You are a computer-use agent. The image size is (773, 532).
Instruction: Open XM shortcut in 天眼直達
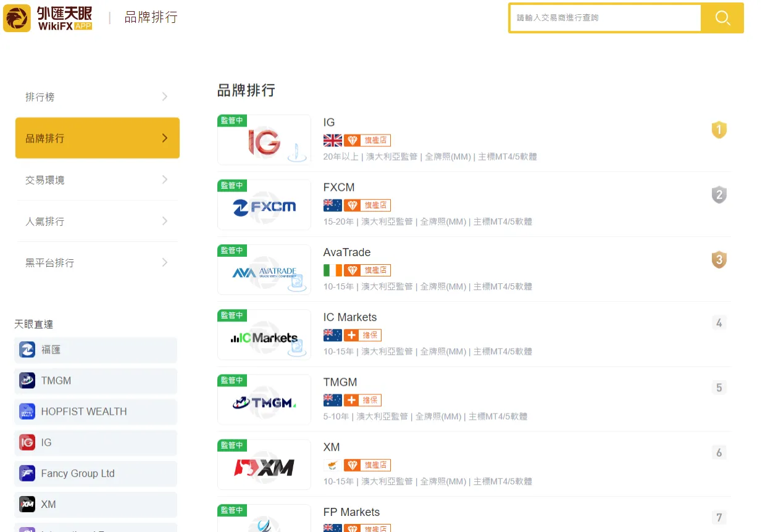pos(96,504)
